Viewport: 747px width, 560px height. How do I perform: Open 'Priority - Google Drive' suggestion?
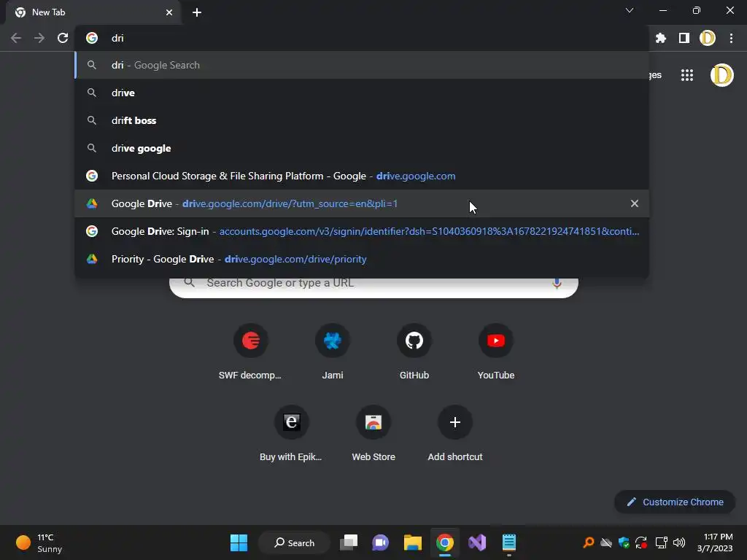coord(362,259)
